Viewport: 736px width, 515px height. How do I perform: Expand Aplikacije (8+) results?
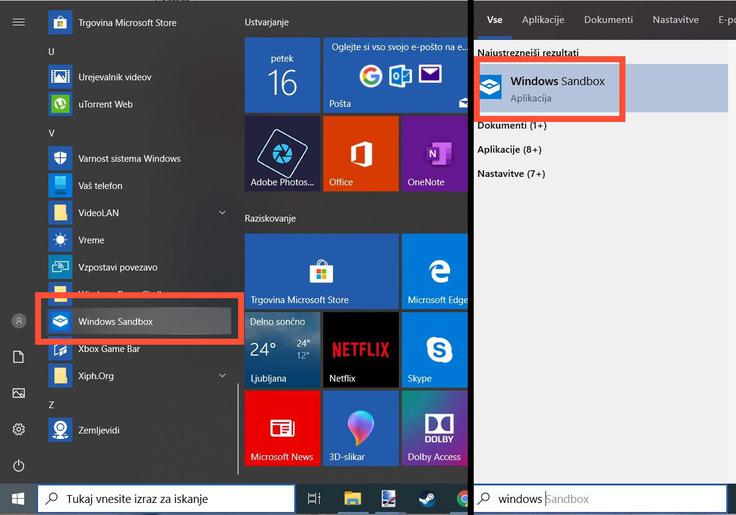(x=509, y=150)
